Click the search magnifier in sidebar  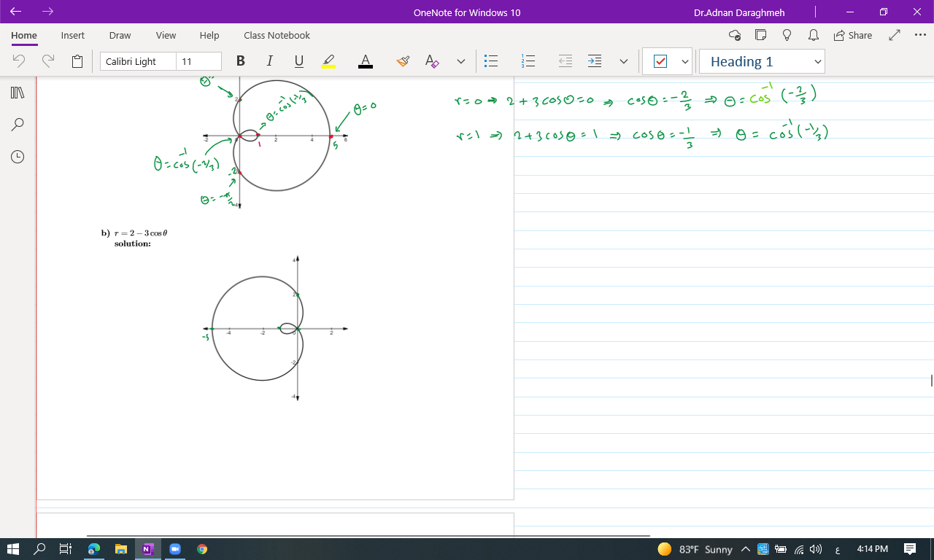click(x=18, y=125)
